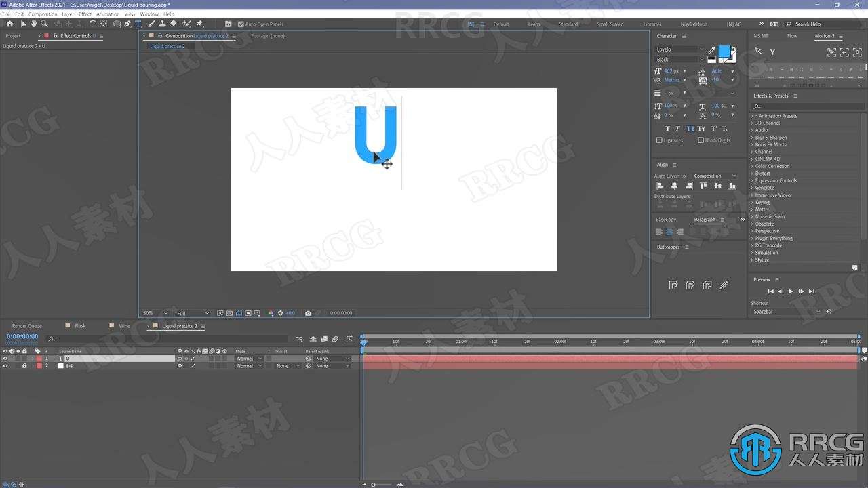Select the Standard workspace
868x488 pixels.
568,24
